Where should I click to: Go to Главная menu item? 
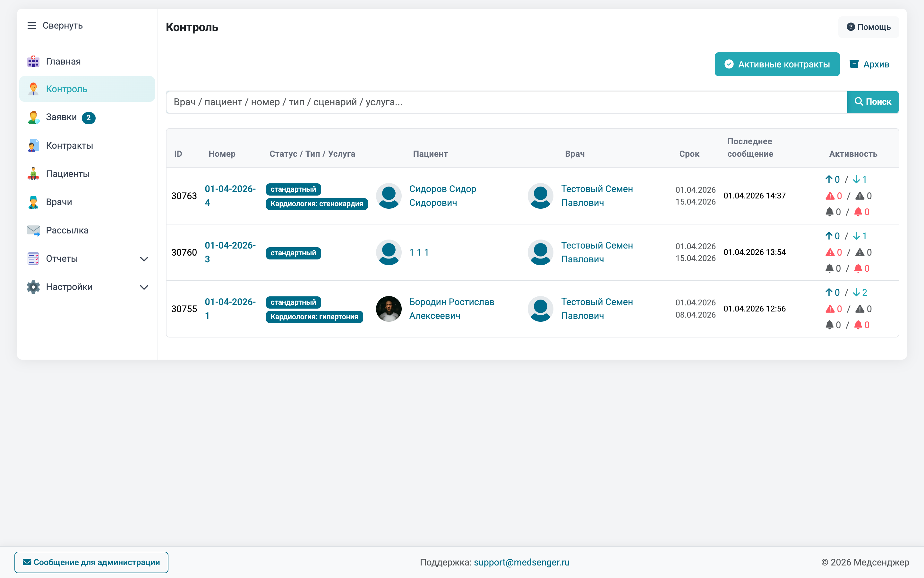coord(87,62)
